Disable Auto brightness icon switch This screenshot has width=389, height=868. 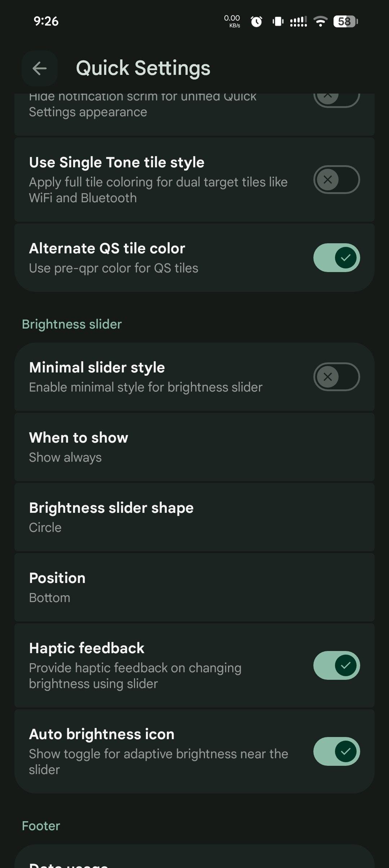336,751
